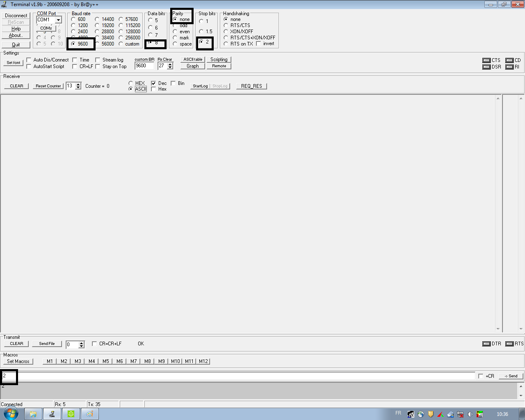The height and width of the screenshot is (420, 525).
Task: Toggle the DTR line indicator
Action: tap(486, 344)
